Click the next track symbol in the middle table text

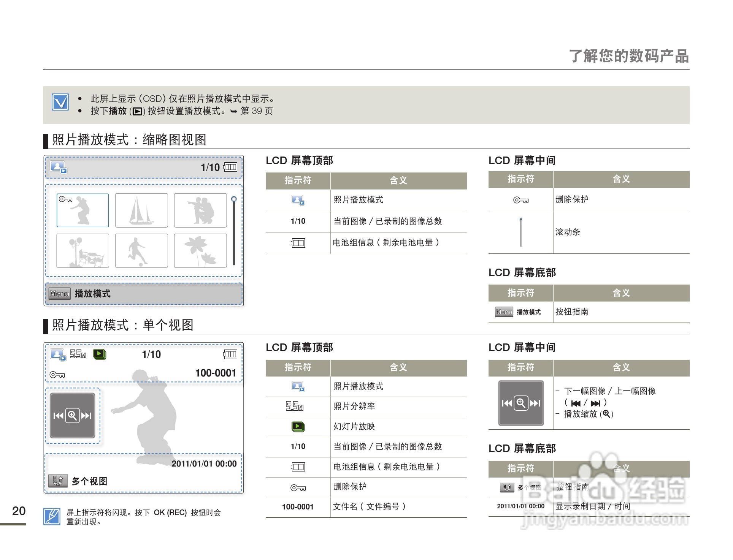tap(595, 403)
